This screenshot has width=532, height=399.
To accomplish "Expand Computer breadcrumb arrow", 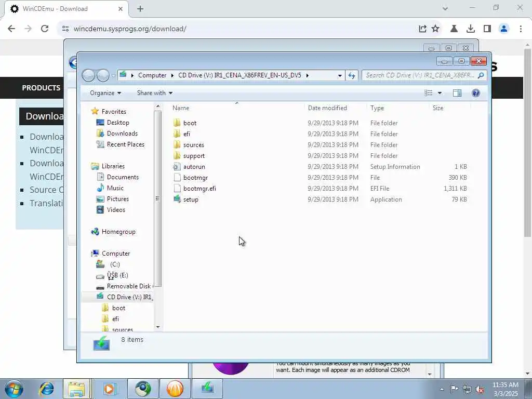I will pyautogui.click(x=172, y=75).
